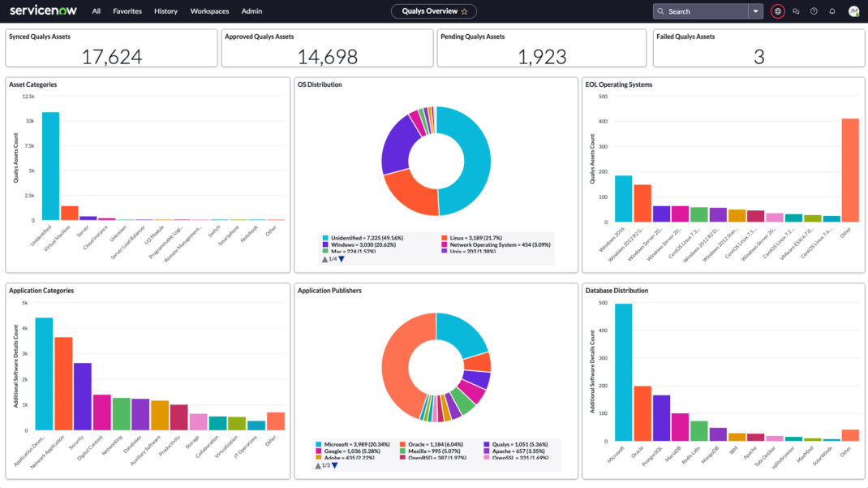Open the JM user avatar menu
The image size is (868, 488).
(x=853, y=11)
